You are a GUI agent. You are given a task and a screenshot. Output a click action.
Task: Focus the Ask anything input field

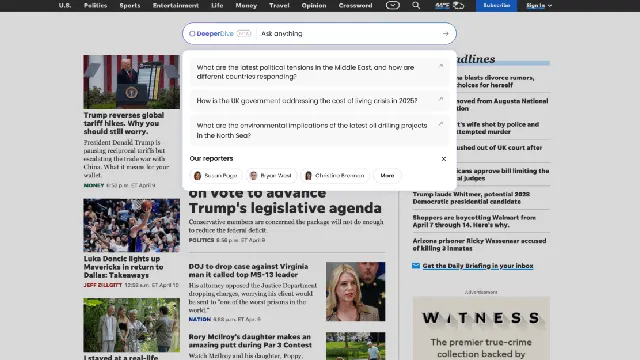click(349, 33)
